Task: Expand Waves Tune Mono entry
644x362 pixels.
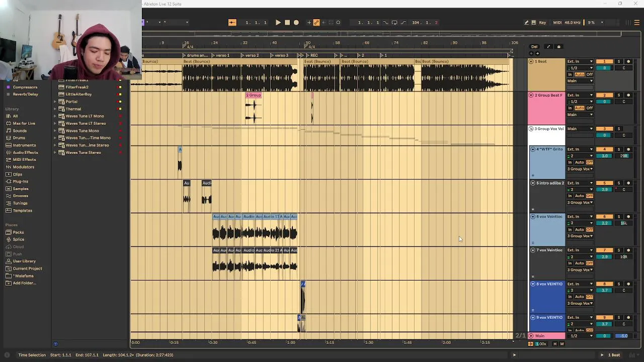Action: tap(55, 131)
